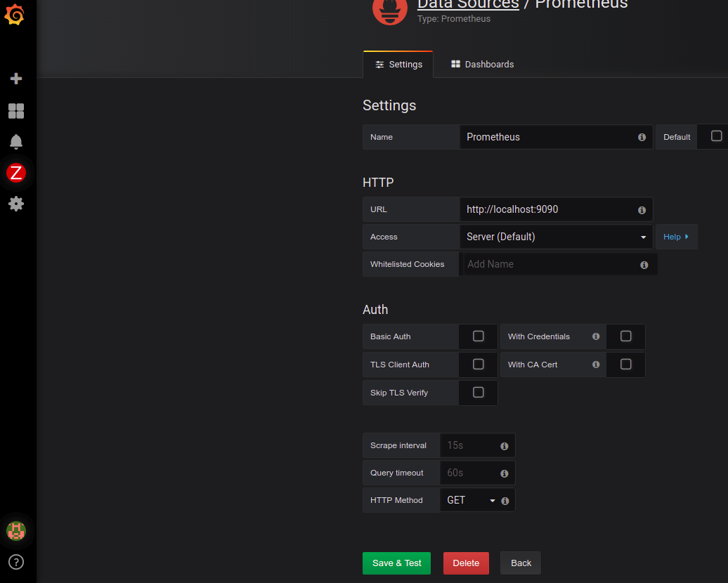Enable the With Credentials checkbox
Screen dimensions: 728x583
pos(626,336)
